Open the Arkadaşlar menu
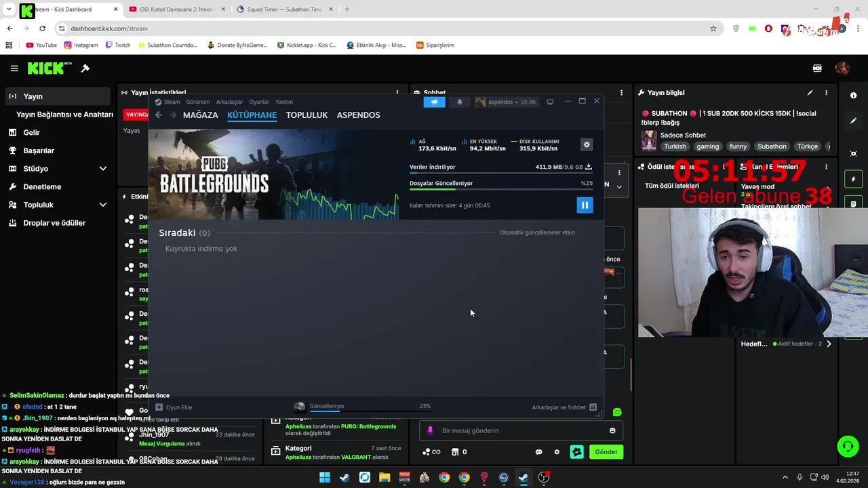The image size is (868, 488). pos(229,102)
